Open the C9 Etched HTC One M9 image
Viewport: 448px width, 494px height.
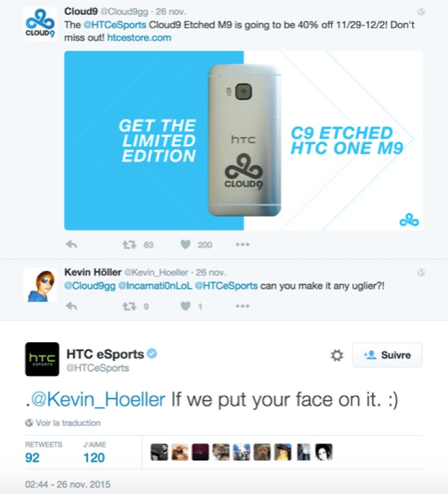(244, 140)
